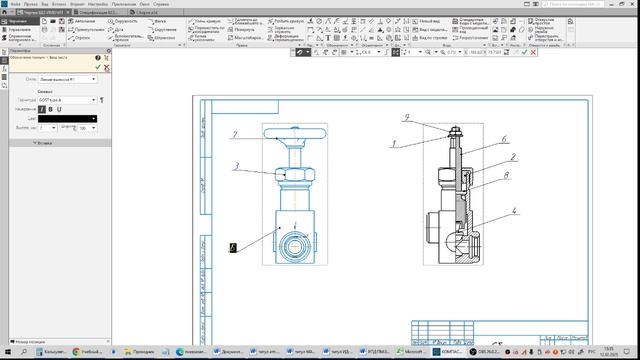
Task: Select the Автолиния tool
Action: click(82, 21)
